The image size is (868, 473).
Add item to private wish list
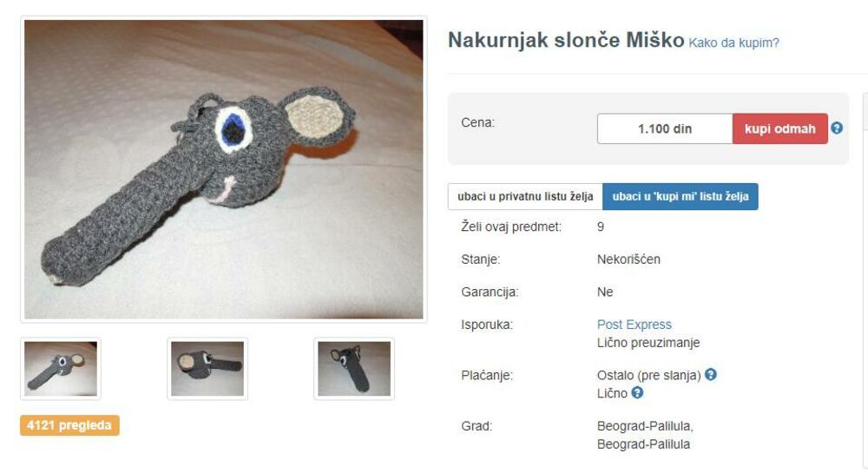coord(525,196)
